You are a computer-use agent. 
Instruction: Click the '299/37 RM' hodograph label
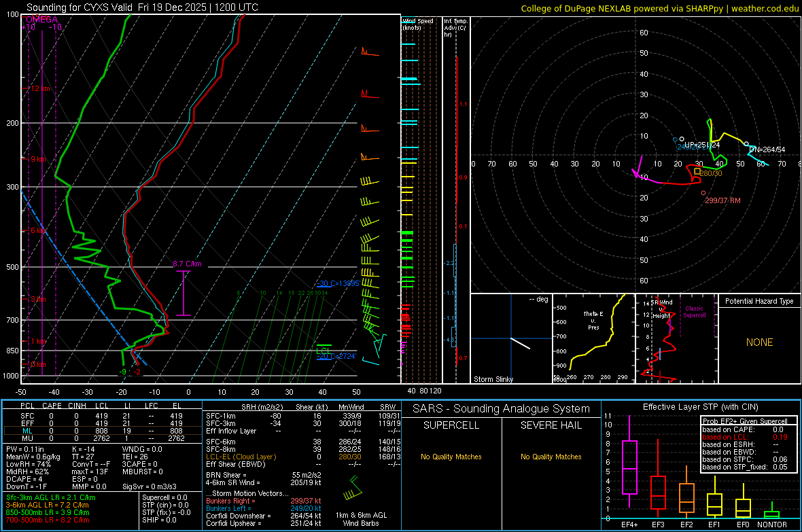(722, 200)
